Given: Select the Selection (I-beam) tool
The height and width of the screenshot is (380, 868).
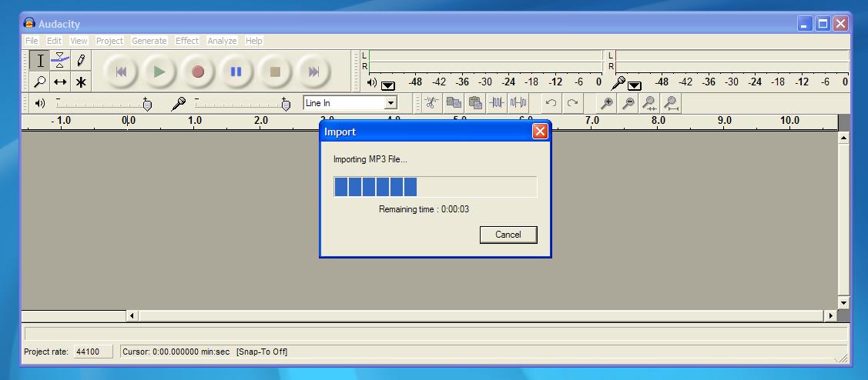Looking at the screenshot, I should click(x=40, y=60).
